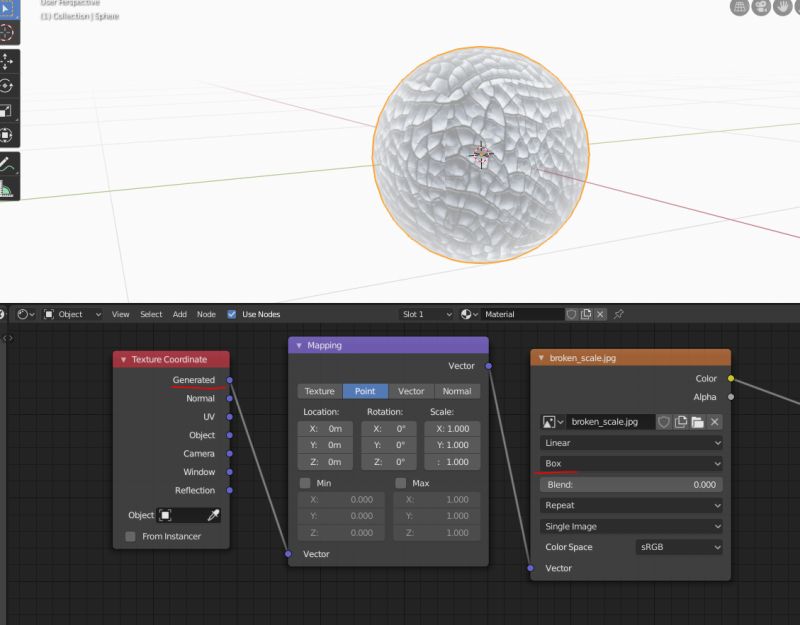Open the Select menu

pyautogui.click(x=151, y=314)
